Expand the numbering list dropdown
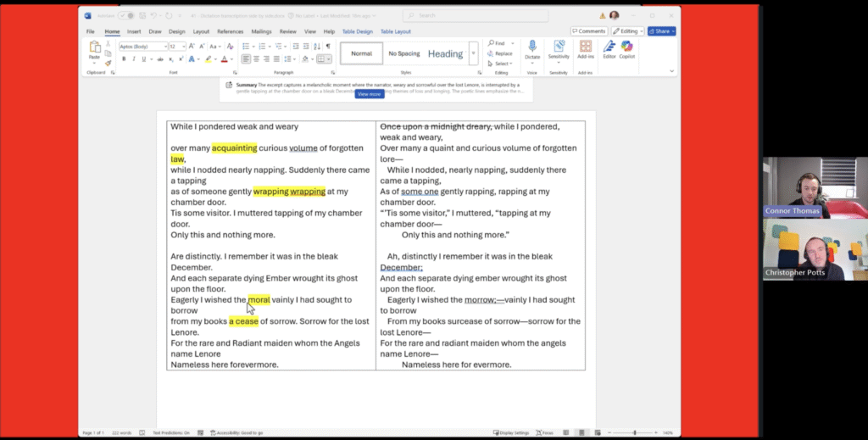This screenshot has width=868, height=440. click(270, 47)
